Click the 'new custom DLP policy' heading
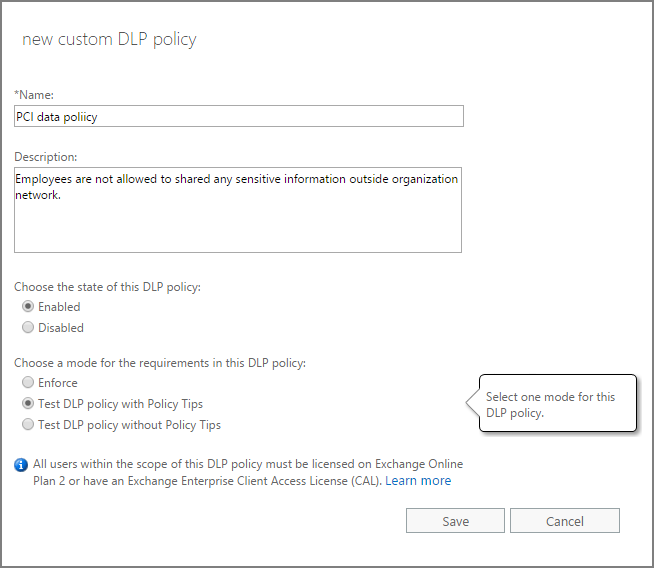The image size is (654, 568). coord(109,40)
